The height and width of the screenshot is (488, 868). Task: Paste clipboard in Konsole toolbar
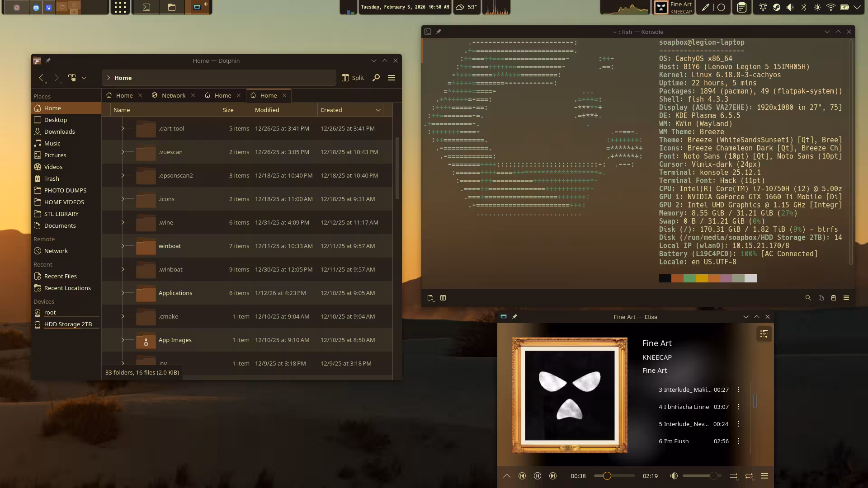point(834,298)
